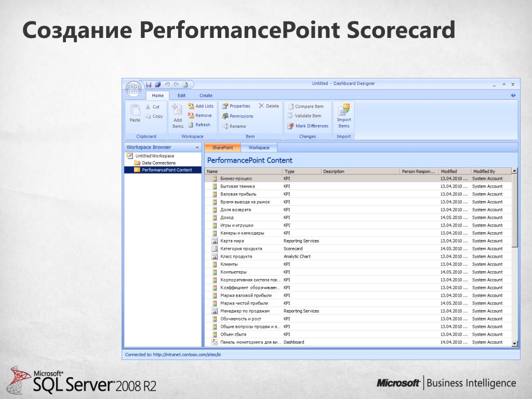Click the Камеры и камкодеры KPI icon
The image size is (532, 399).
(x=215, y=233)
